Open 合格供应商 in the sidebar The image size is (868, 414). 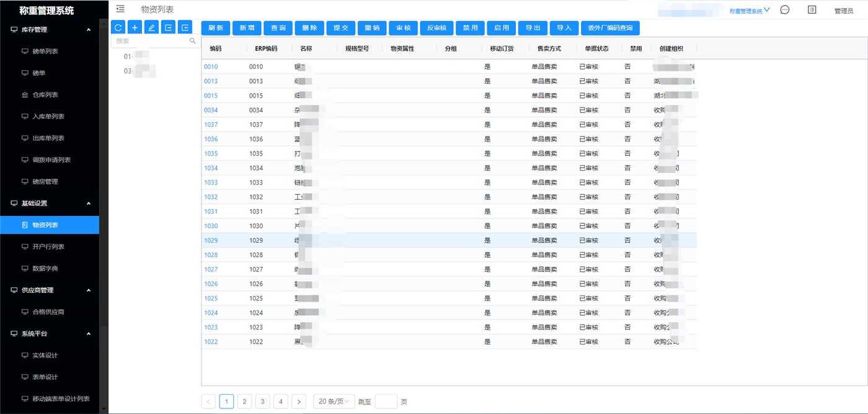[48, 312]
